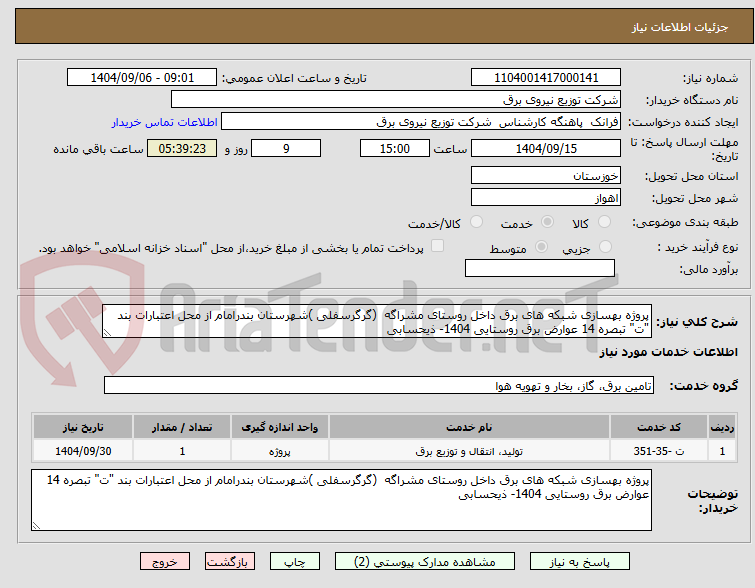Click the جزئیات اطلاعات نیاز page title

point(680,27)
